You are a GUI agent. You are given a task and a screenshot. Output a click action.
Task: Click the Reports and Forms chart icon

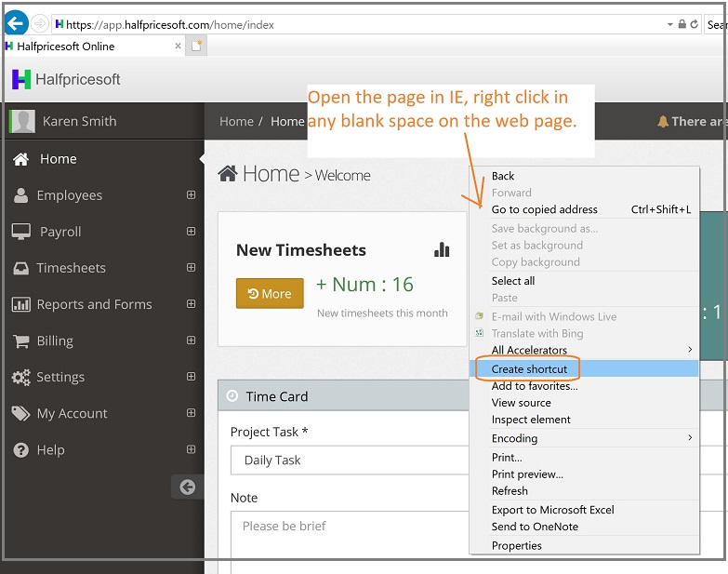(x=20, y=304)
